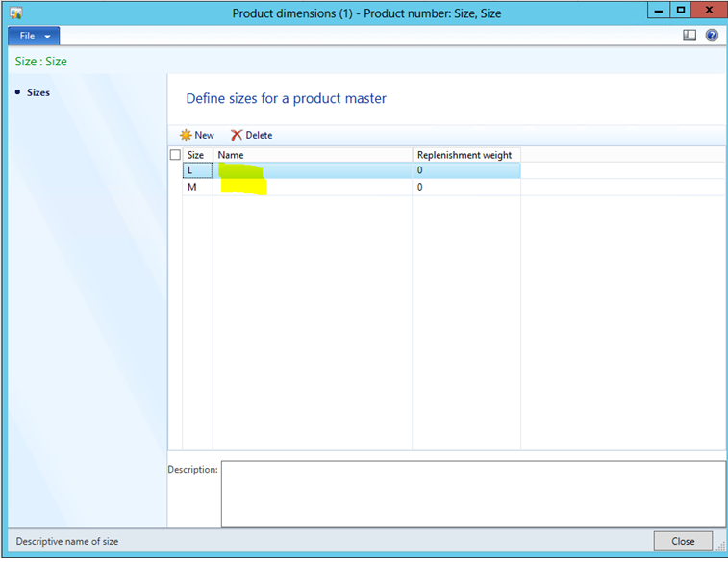
Task: Select the Sizes item in left pane
Action: point(38,92)
